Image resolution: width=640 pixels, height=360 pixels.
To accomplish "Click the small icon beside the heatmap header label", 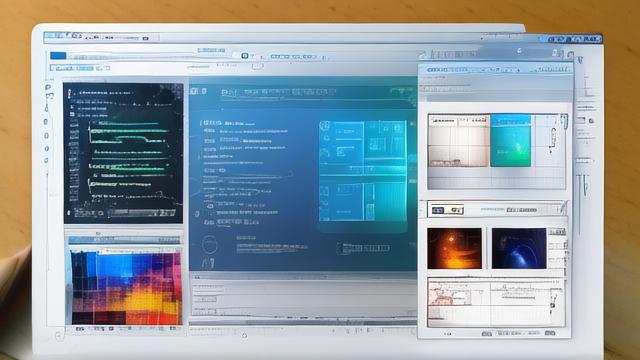I will click(x=98, y=233).
